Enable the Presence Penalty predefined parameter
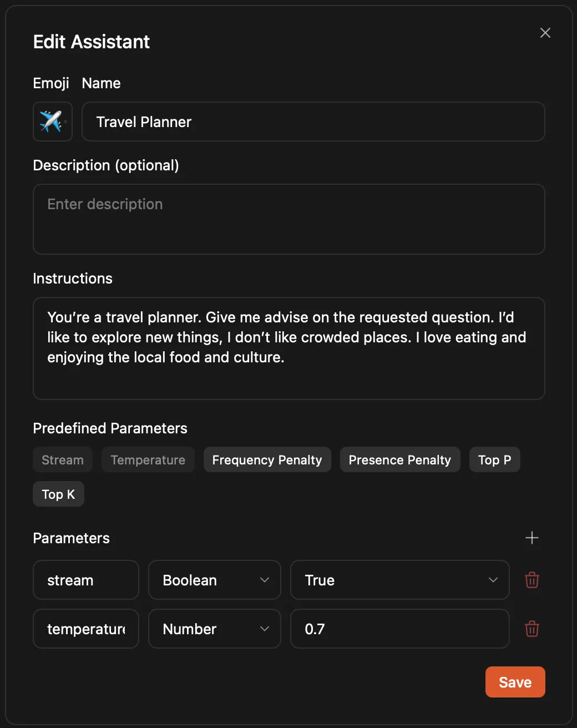 click(x=399, y=459)
